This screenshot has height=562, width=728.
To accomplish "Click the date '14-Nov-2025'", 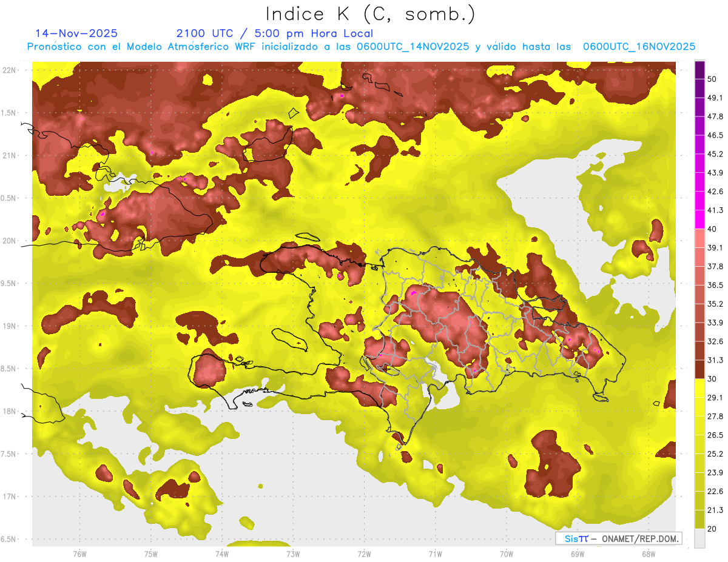I will coord(76,33).
